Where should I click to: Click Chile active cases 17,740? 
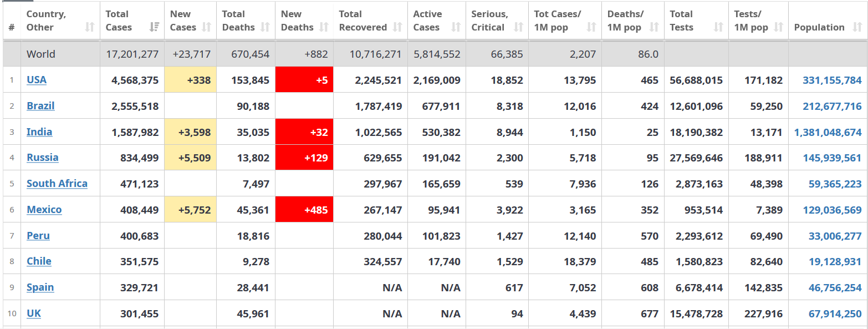pos(445,262)
